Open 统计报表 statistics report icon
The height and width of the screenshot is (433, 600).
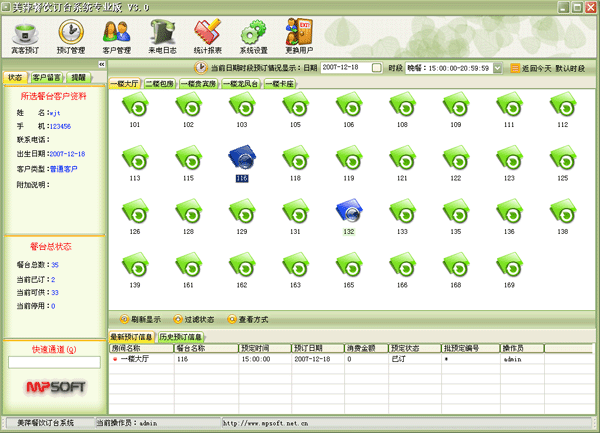(x=207, y=35)
